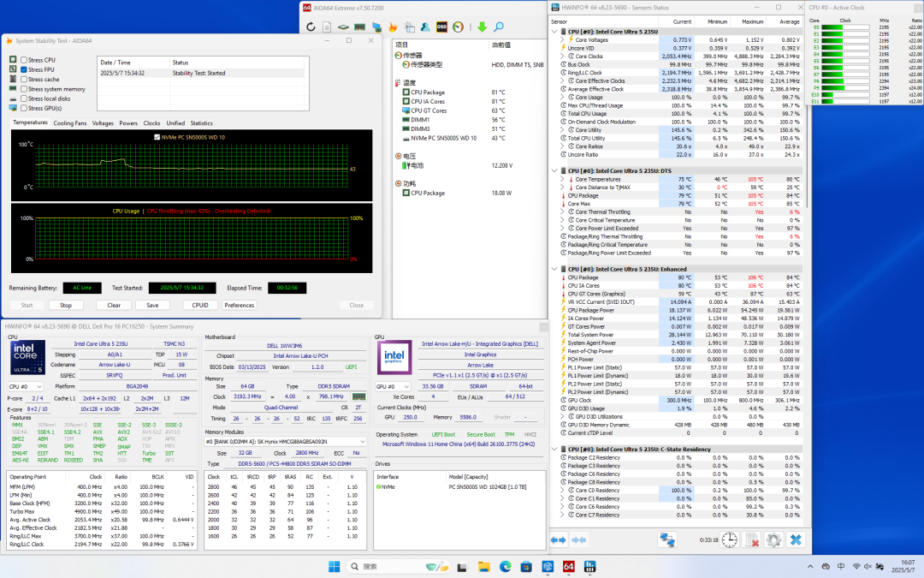Open the HWiNFO remote network monitors icon
The width and height of the screenshot is (924, 578).
click(x=667, y=539)
